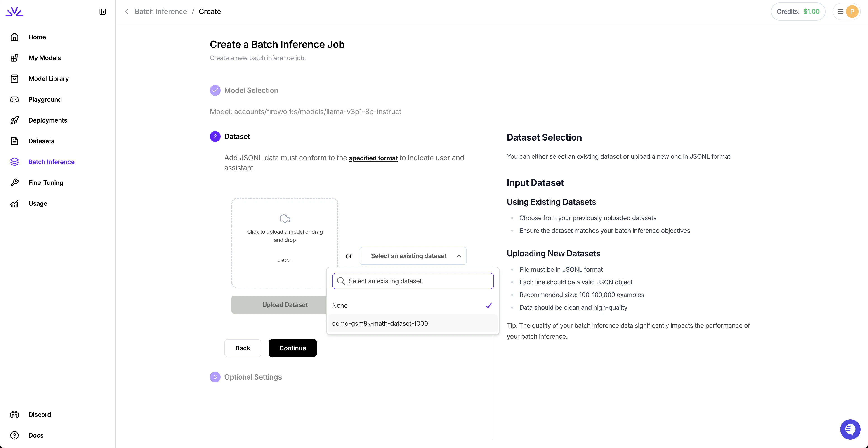Open Home from sidebar
Screen dimensions: 868x448
[37, 37]
